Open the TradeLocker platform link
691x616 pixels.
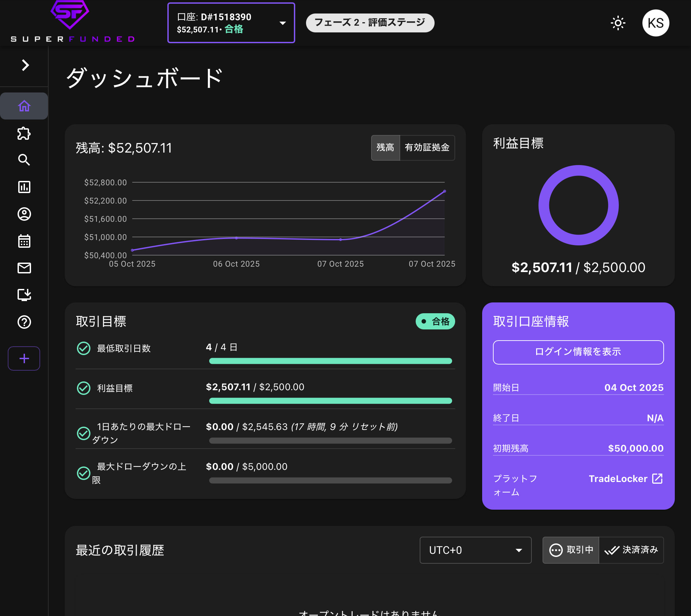point(625,479)
